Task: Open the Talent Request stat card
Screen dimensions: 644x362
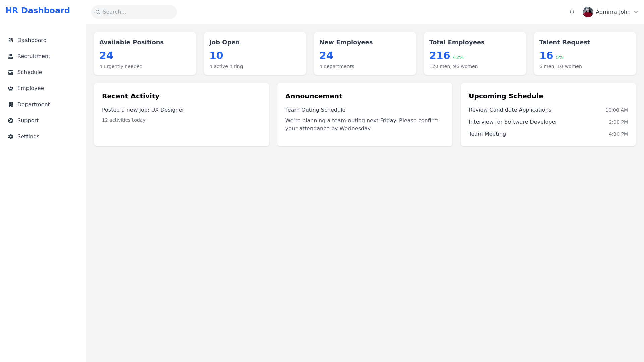Action: click(x=585, y=54)
